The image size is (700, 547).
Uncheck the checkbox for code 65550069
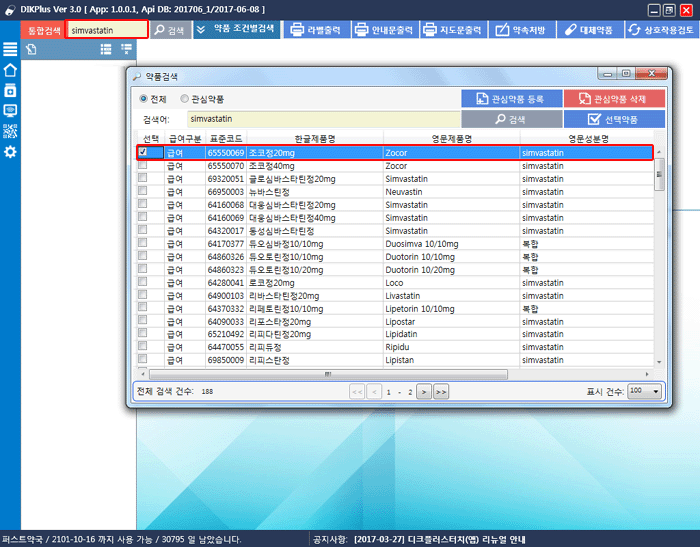(143, 152)
